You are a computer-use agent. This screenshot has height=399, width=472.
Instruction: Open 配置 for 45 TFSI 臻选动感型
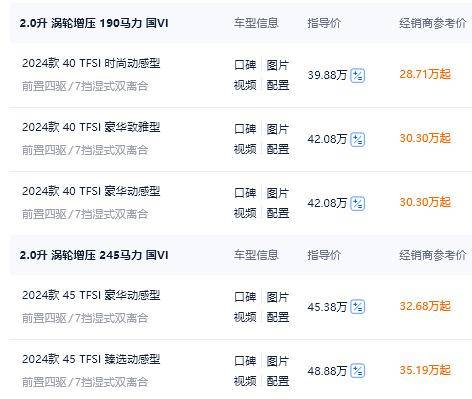(277, 381)
